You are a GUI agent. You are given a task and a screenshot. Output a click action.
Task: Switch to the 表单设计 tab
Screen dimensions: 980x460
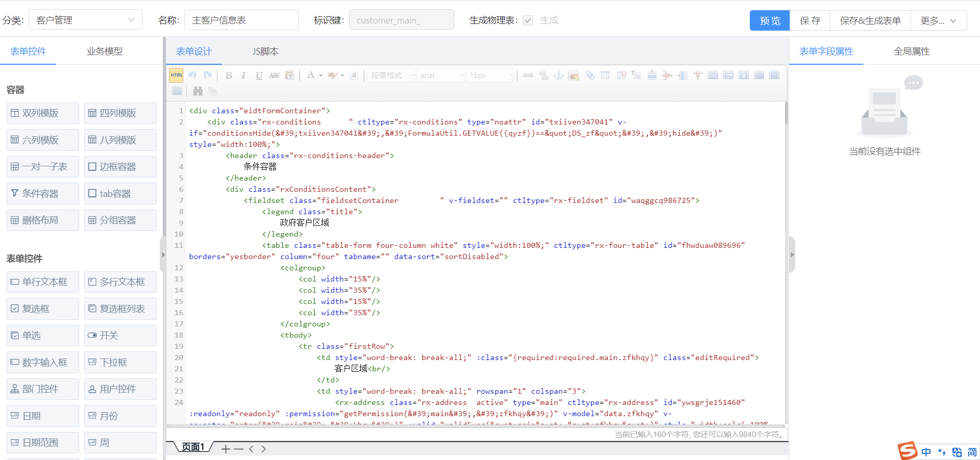[194, 52]
